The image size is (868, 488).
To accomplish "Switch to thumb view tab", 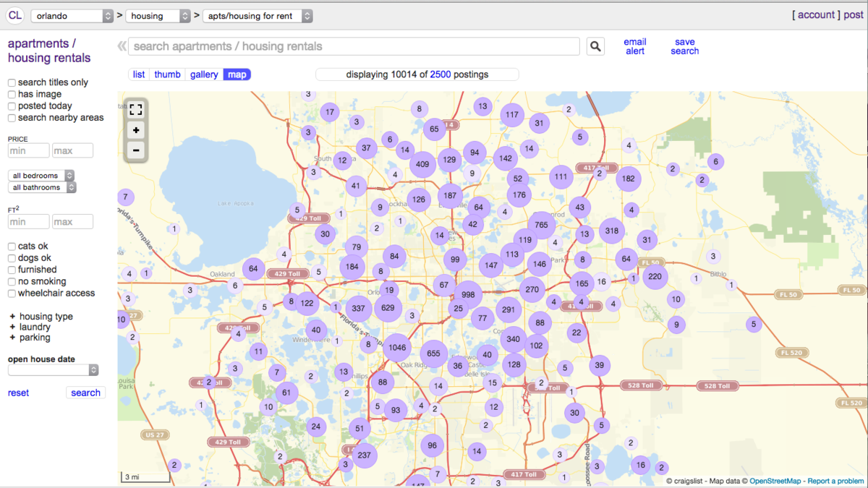I will [x=167, y=74].
